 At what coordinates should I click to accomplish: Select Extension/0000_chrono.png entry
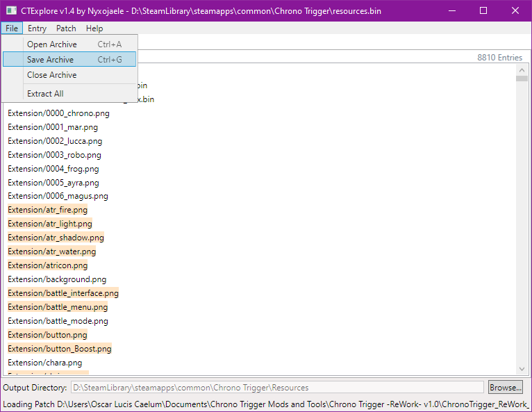pos(59,113)
